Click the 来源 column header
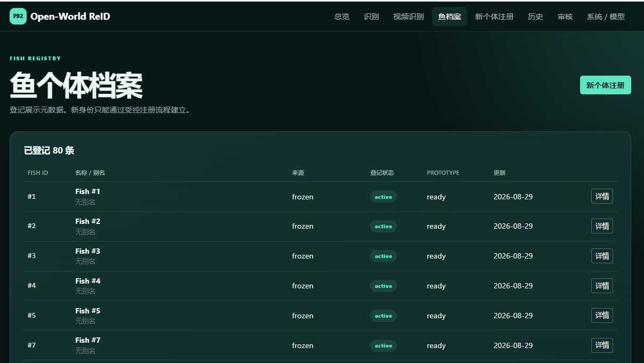 point(298,173)
